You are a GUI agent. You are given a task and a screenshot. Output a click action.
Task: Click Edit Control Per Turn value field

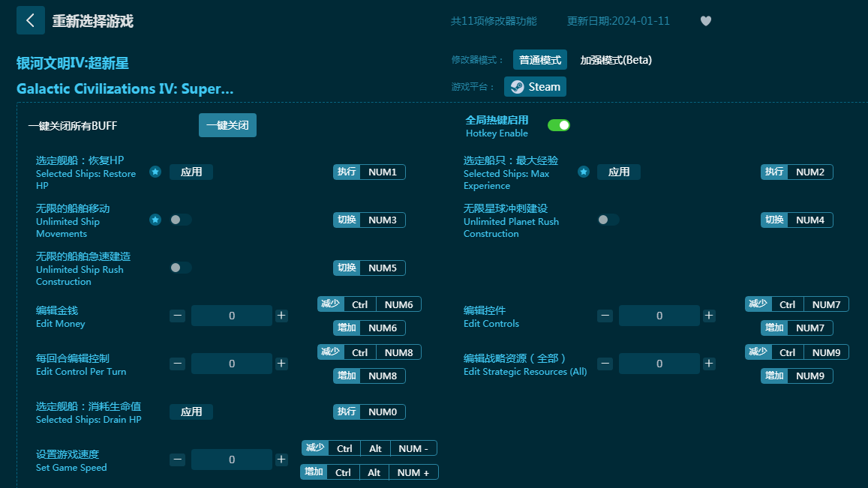(232, 364)
